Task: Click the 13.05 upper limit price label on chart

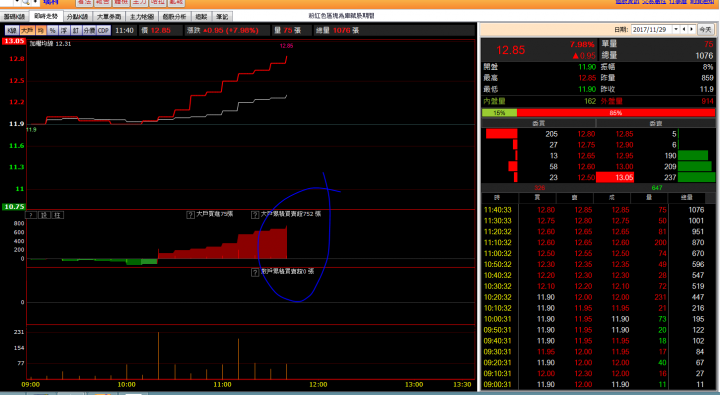Action: click(14, 41)
